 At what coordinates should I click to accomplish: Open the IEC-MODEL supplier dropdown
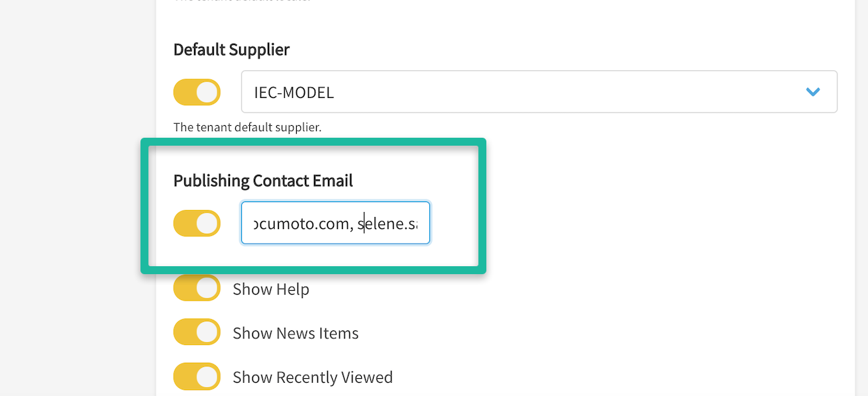tap(539, 92)
